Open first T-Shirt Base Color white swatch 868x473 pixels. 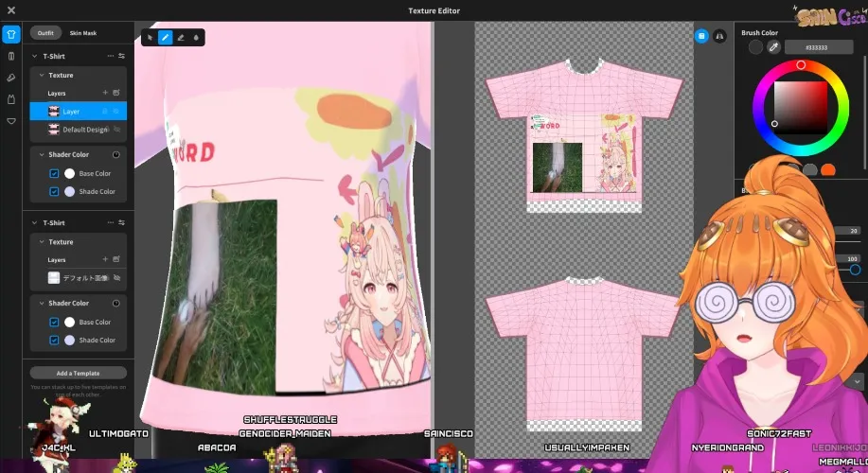69,173
